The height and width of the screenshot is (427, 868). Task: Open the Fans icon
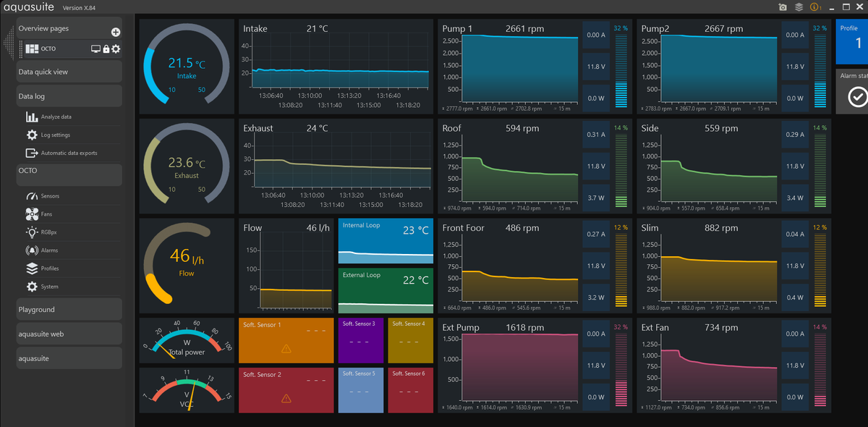(x=32, y=214)
